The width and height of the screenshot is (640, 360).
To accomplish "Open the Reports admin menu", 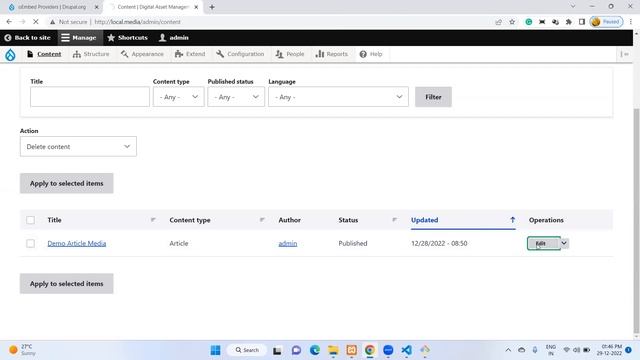I will pos(332,54).
